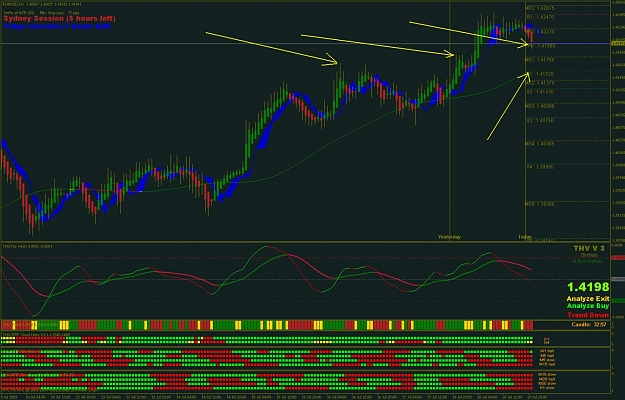The image size is (625, 400).
Task: Select the M1 fast row label
Action: pos(547,351)
